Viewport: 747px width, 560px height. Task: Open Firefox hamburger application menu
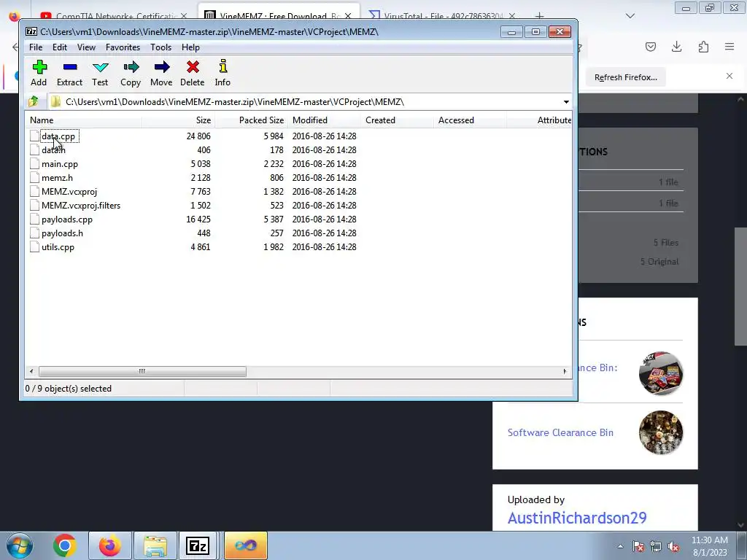pyautogui.click(x=729, y=47)
